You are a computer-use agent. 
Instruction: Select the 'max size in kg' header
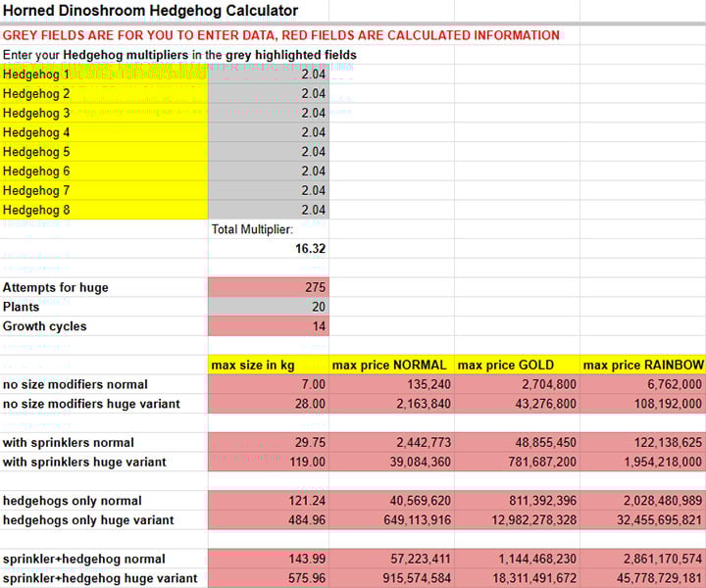(269, 365)
